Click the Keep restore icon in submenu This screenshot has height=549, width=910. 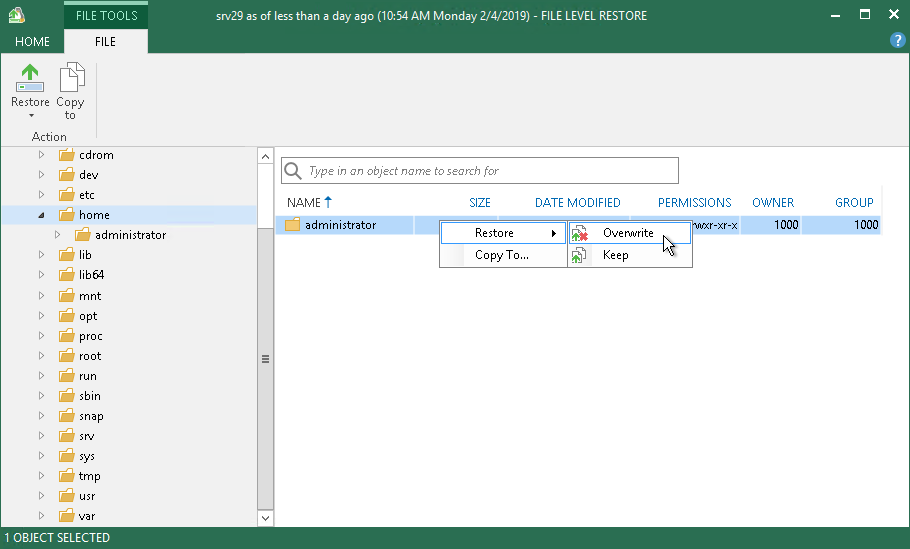(579, 255)
